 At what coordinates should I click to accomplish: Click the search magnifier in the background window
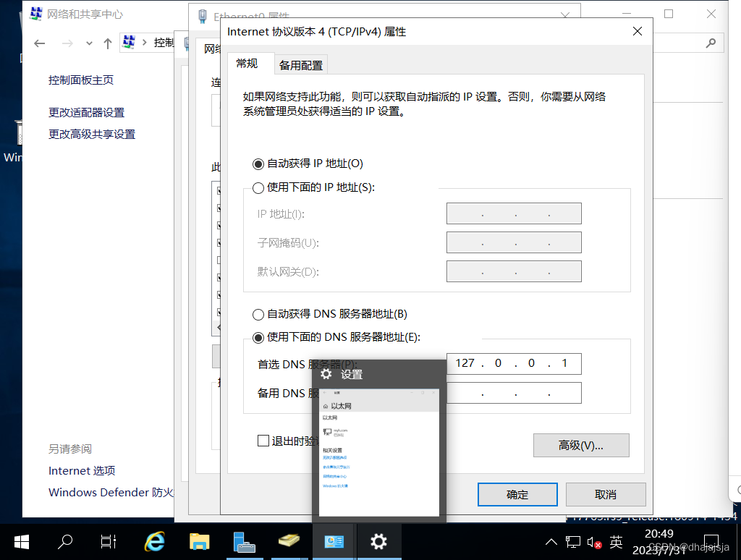click(x=711, y=43)
